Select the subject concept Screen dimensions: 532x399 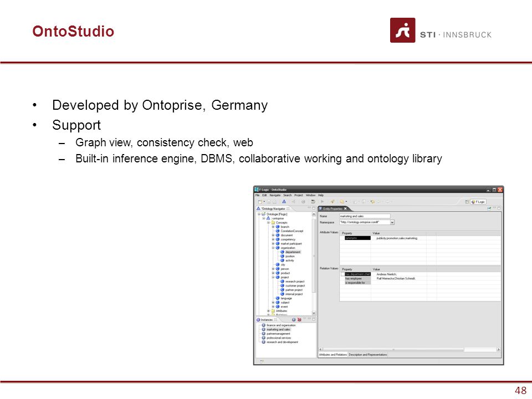(x=283, y=303)
